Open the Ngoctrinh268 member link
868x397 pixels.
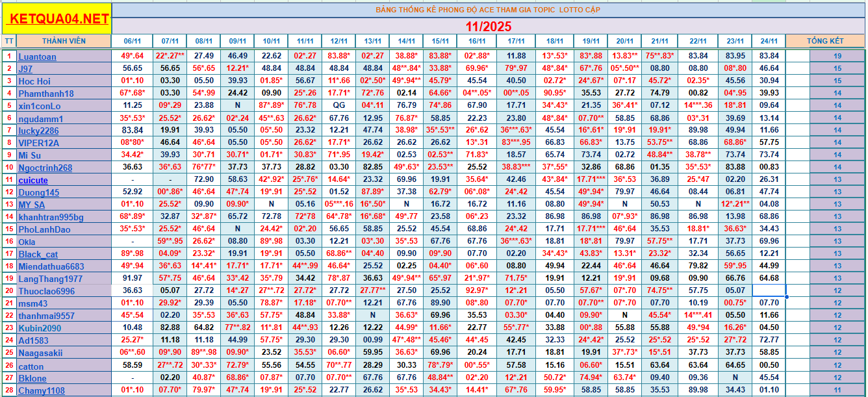tap(45, 168)
